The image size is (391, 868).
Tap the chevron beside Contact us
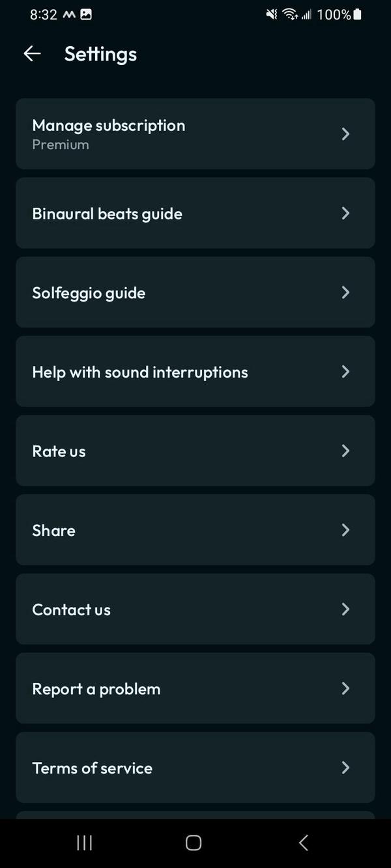[x=345, y=609]
